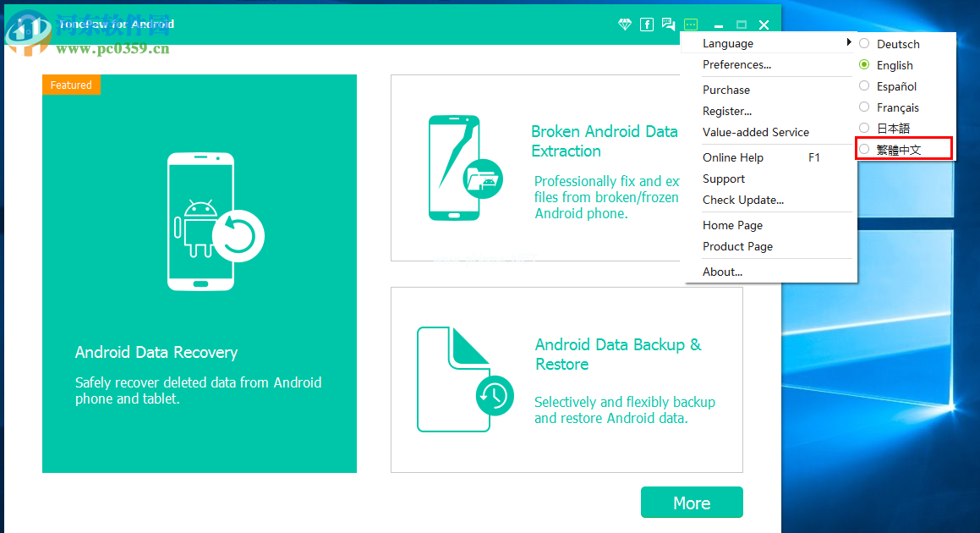Expand the Language submenu

coord(727,43)
